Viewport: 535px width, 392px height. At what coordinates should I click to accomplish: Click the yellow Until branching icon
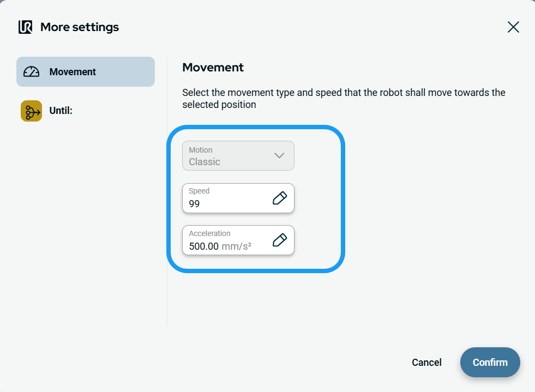(x=31, y=111)
